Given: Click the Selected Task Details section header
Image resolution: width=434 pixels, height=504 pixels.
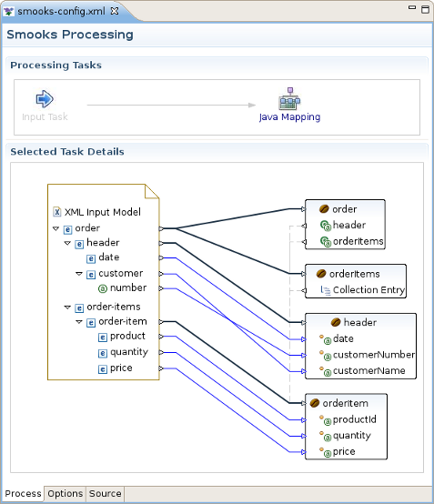Looking at the screenshot, I should [67, 151].
